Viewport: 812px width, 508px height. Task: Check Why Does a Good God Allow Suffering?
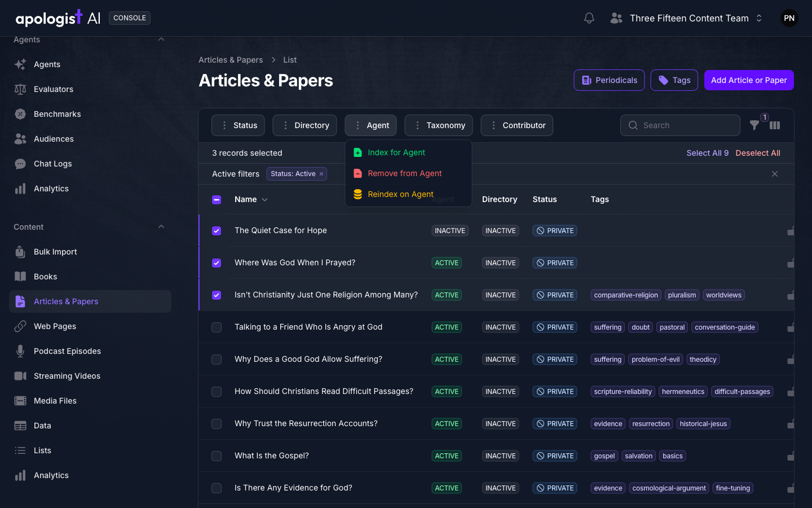[x=217, y=359]
